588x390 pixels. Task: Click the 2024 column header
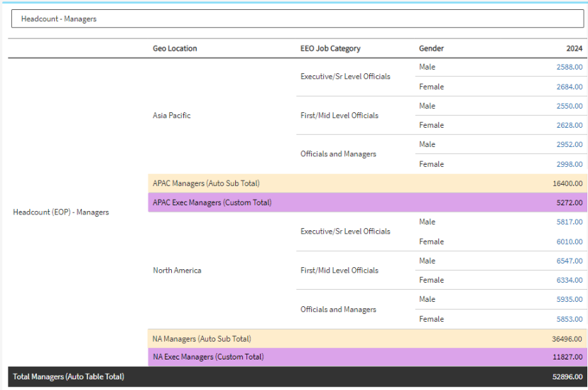(x=575, y=48)
